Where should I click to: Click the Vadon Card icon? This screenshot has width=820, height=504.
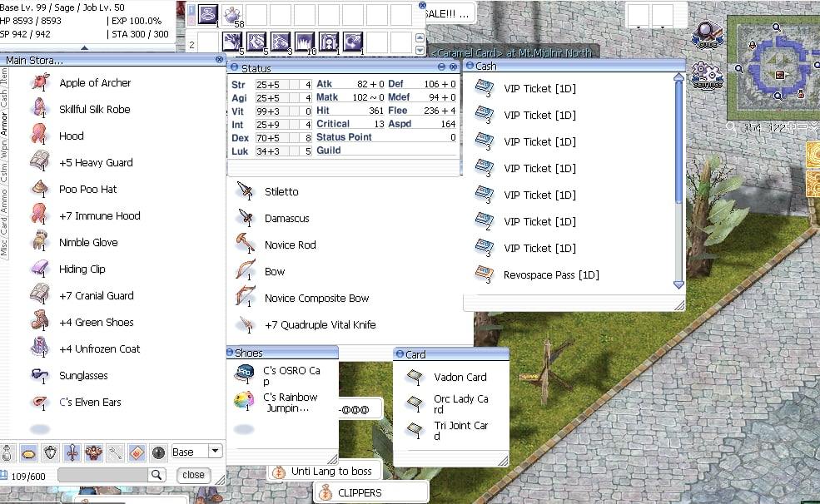point(415,377)
